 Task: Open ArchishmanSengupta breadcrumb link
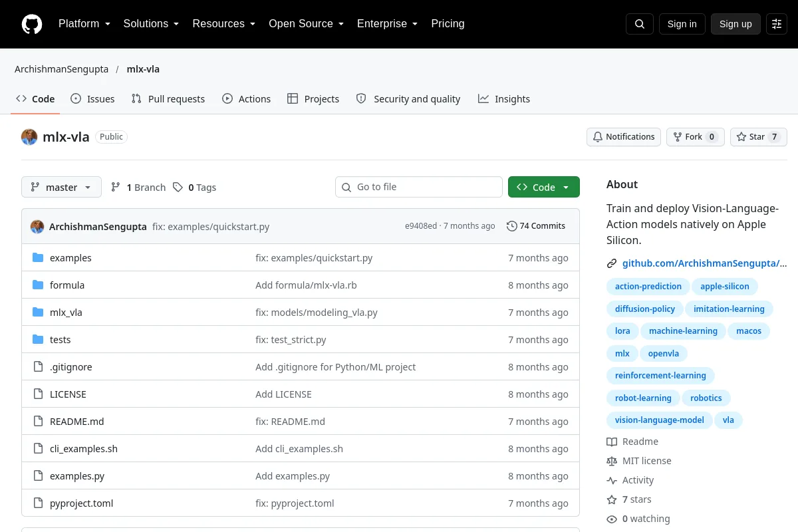[x=61, y=69]
